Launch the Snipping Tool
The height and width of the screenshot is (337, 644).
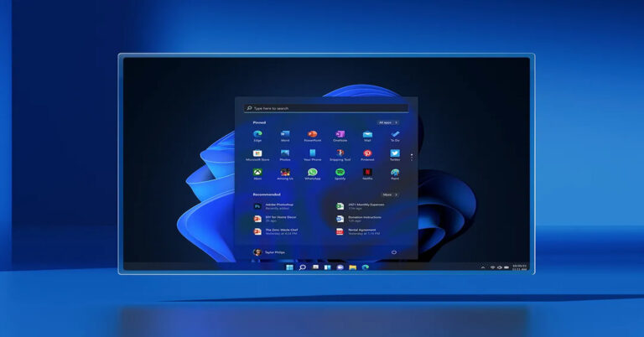(x=340, y=153)
